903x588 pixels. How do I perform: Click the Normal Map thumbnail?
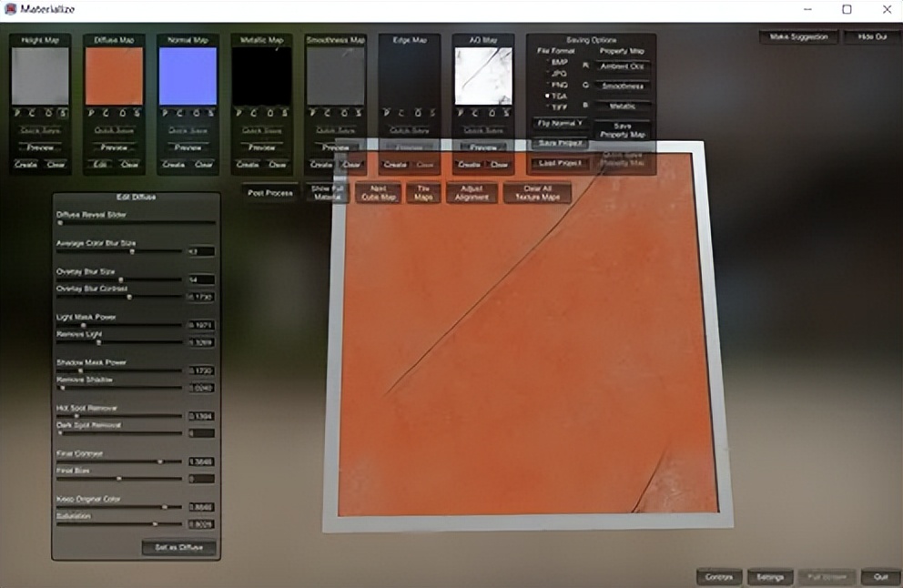click(188, 76)
